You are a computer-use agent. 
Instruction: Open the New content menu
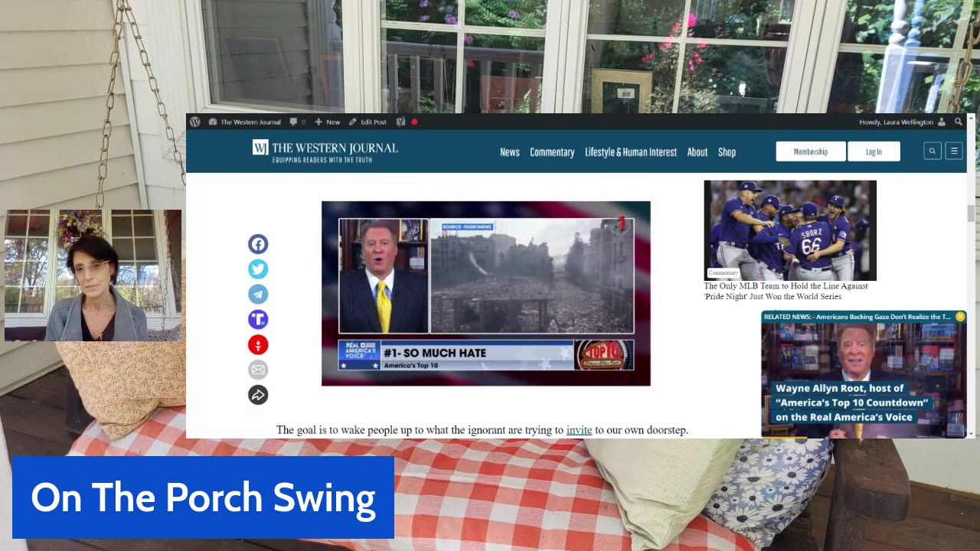coord(327,122)
